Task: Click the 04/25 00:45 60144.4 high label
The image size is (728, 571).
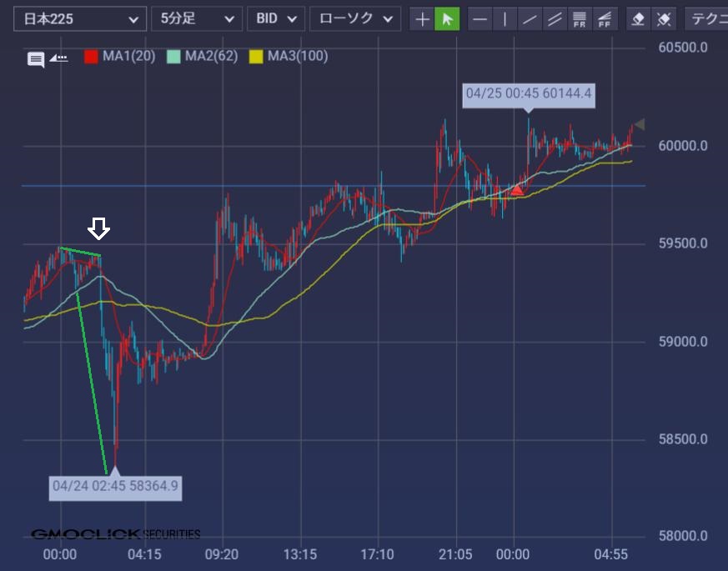Action: pyautogui.click(x=529, y=93)
